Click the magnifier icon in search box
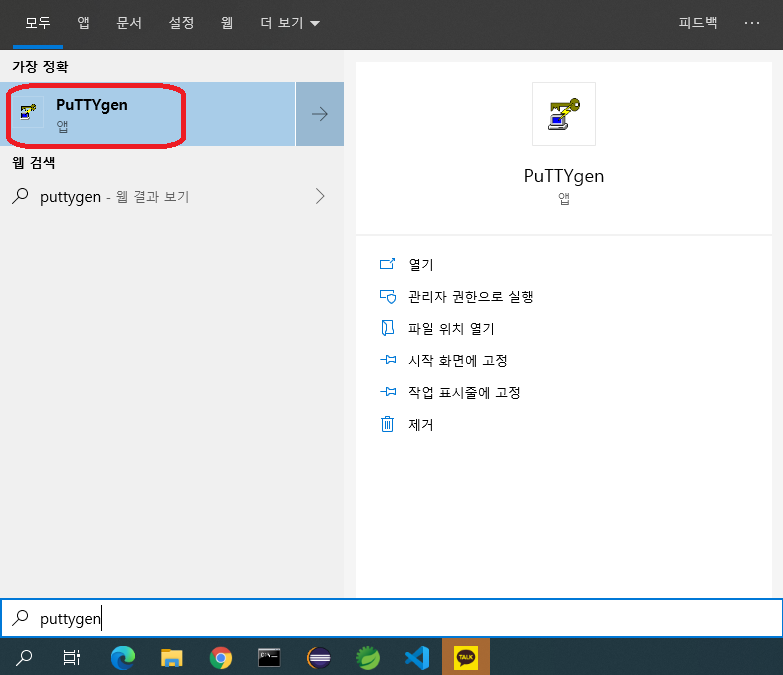Image resolution: width=783 pixels, height=675 pixels. point(20,618)
